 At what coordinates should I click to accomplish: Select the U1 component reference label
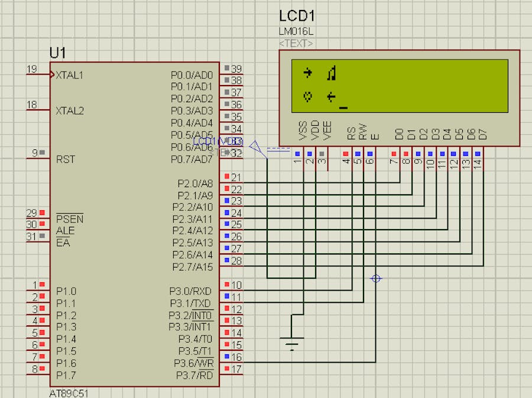58,53
